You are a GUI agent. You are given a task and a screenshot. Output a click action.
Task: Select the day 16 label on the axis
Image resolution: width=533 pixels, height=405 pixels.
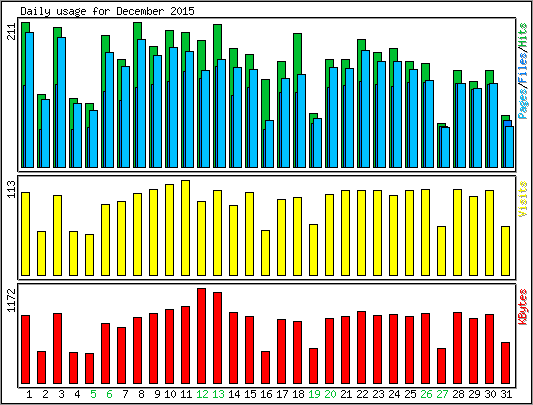pos(266,394)
